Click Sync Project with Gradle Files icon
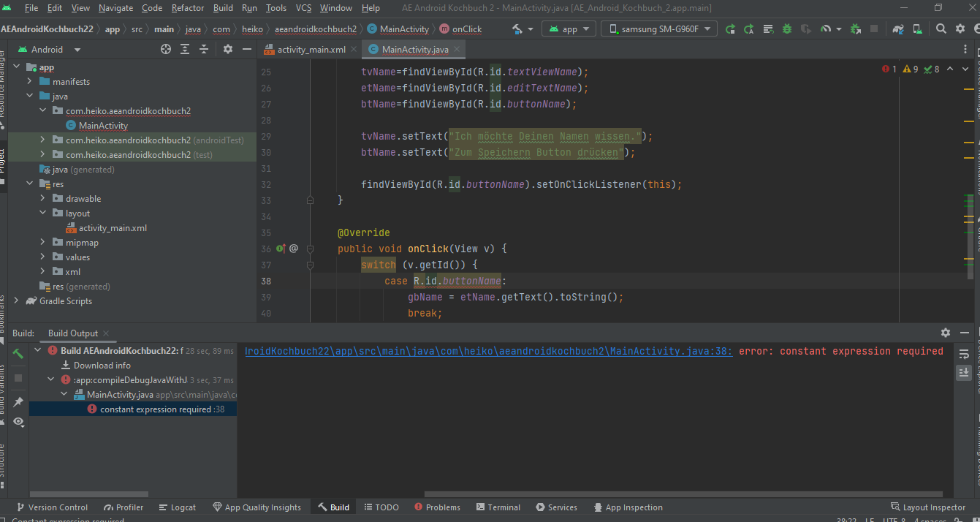The image size is (980, 522). coord(897,29)
